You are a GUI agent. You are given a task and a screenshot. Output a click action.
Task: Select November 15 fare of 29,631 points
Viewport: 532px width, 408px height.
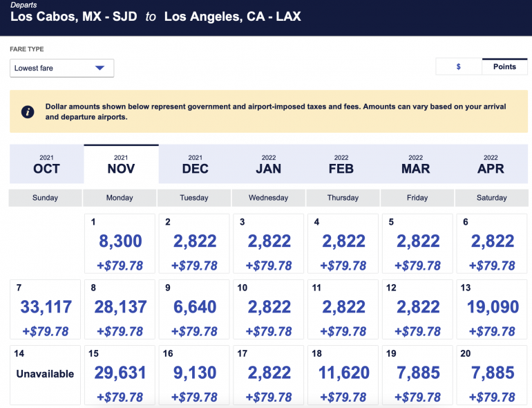(x=120, y=374)
